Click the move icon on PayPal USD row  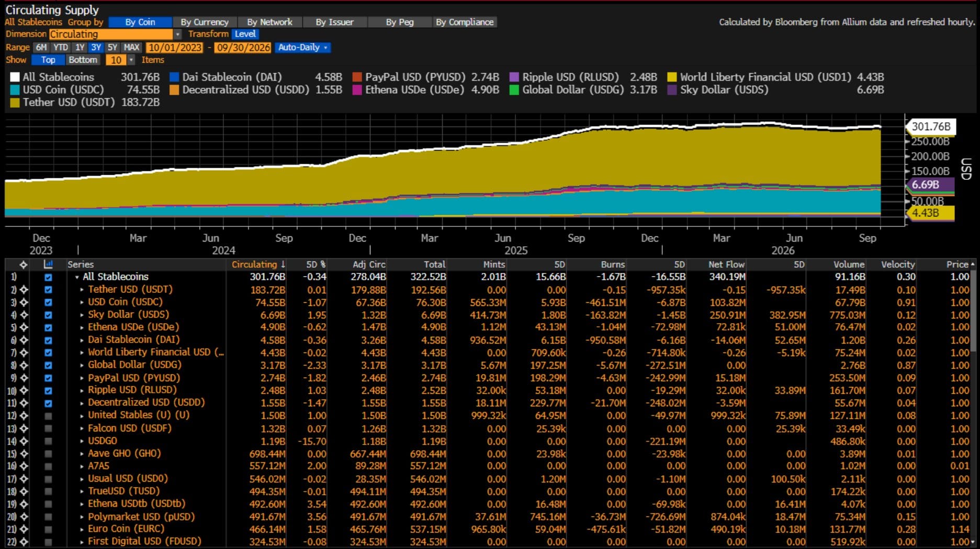[24, 378]
